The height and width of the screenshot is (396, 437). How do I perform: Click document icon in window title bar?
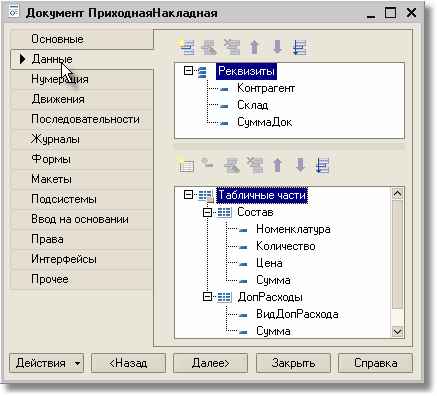pos(14,12)
